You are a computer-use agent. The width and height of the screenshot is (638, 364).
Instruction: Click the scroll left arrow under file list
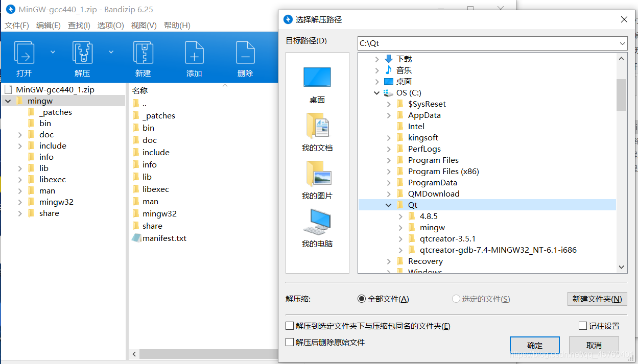pyautogui.click(x=135, y=354)
